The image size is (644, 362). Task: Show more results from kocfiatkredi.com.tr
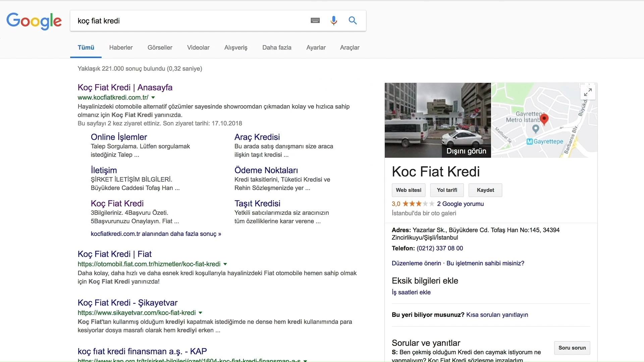tap(156, 234)
